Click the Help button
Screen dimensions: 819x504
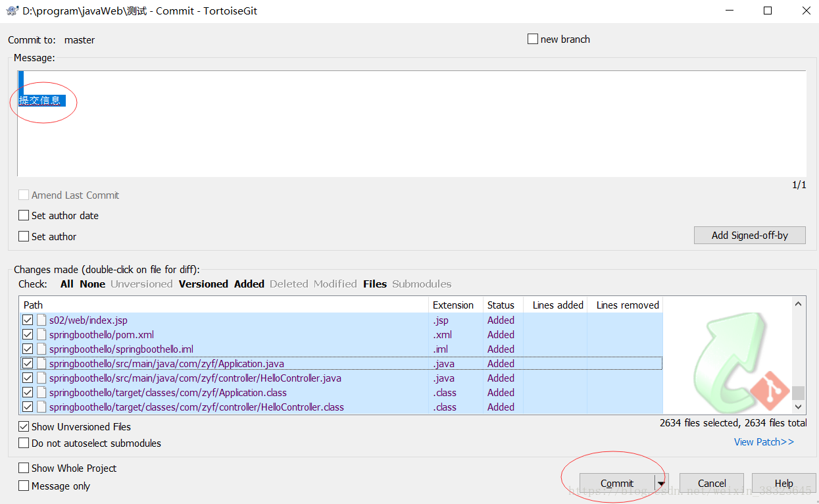(783, 484)
